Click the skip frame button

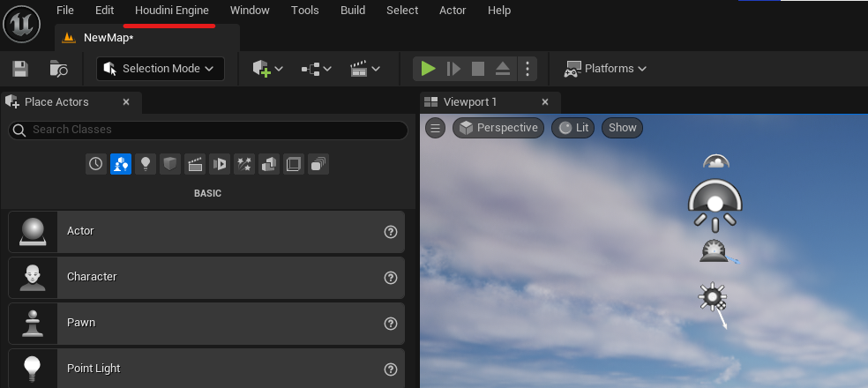pos(453,69)
